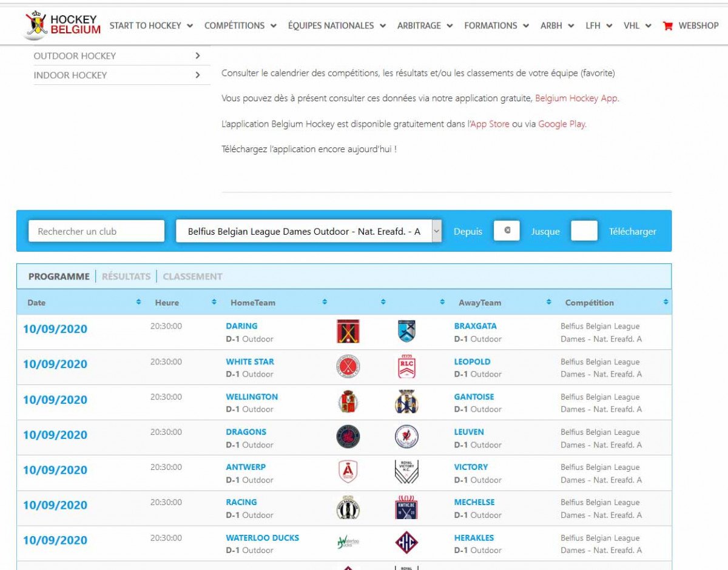Image resolution: width=728 pixels, height=570 pixels.
Task: Open the DRAGONS team link
Action: pos(246,432)
